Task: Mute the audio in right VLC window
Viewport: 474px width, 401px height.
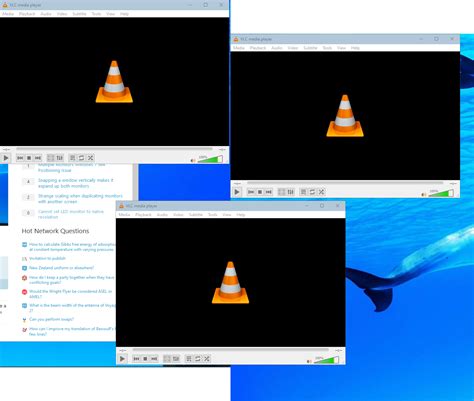Action: click(x=424, y=194)
